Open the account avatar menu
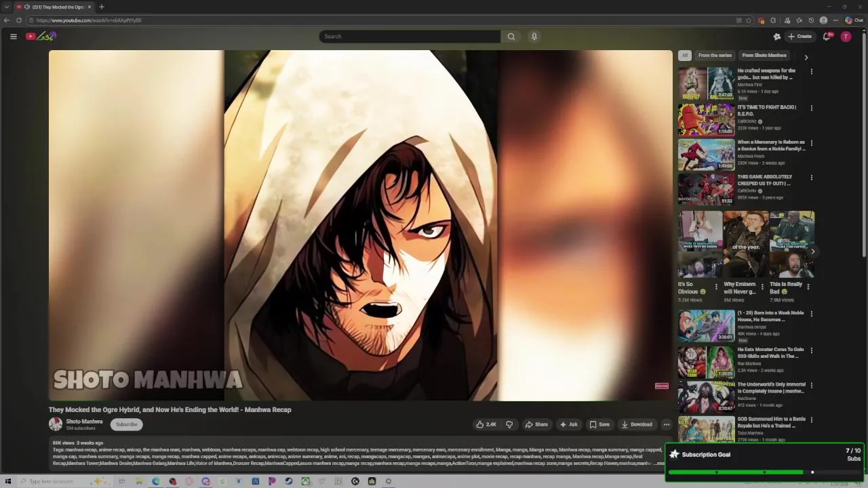 click(x=846, y=37)
